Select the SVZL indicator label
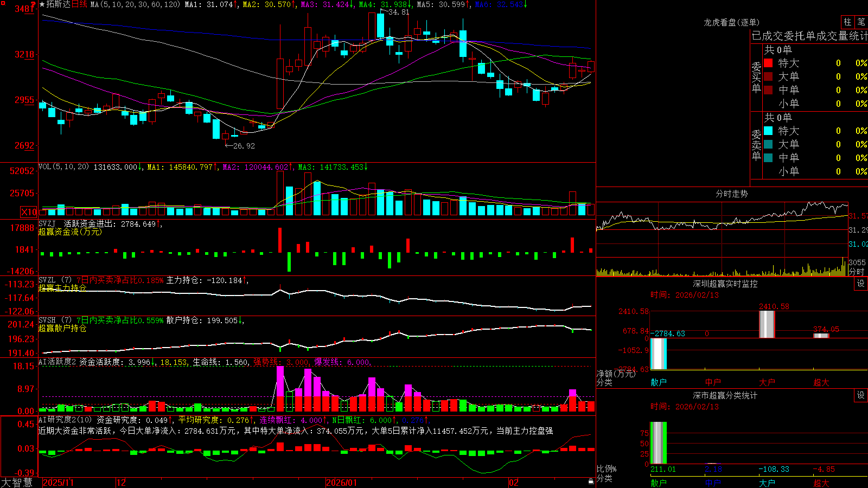 pos(47,280)
